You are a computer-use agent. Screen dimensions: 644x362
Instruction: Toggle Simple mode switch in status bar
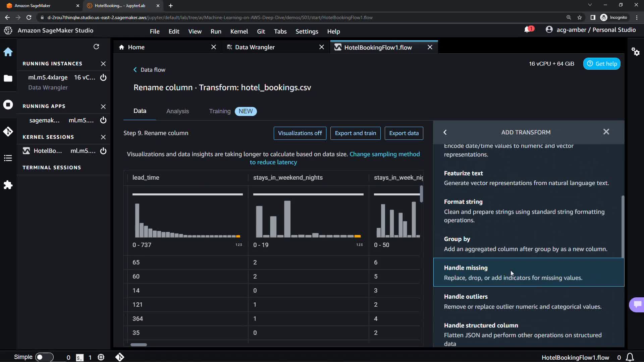click(x=44, y=357)
